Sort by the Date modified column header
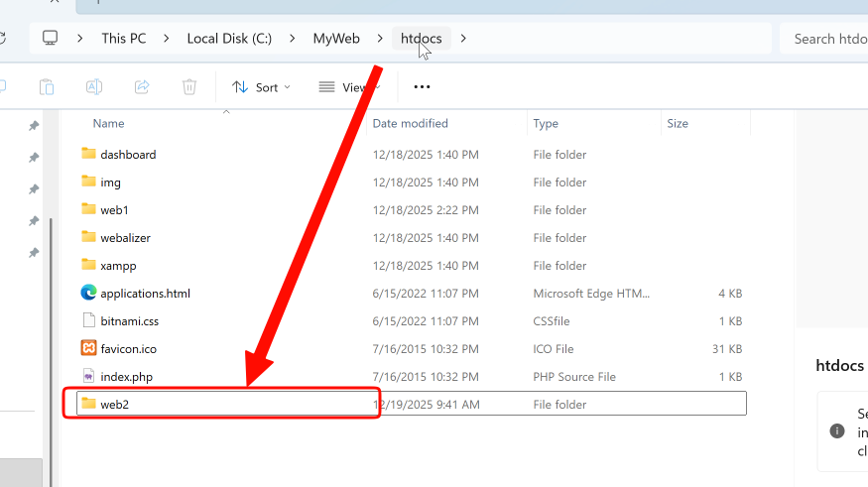Image resolution: width=868 pixels, height=487 pixels. 410,124
